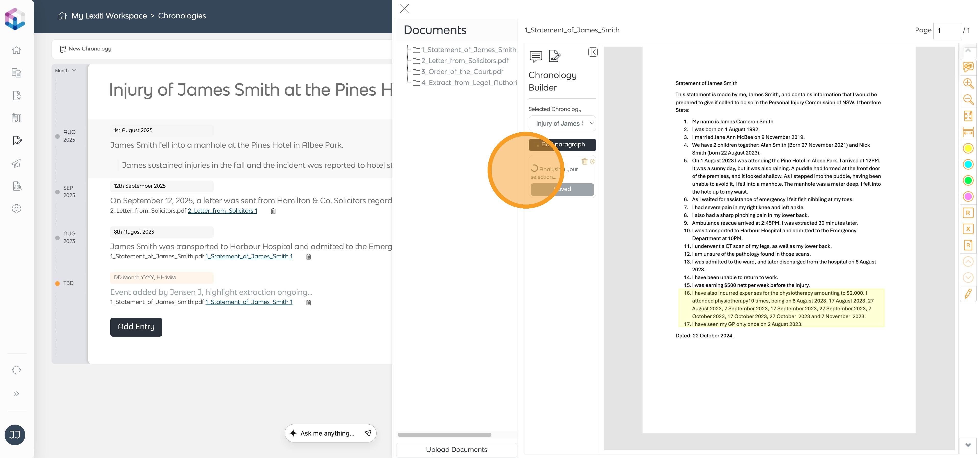Click the fit-to-width icon
Image resolution: width=980 pixels, height=458 pixels.
coord(968,132)
